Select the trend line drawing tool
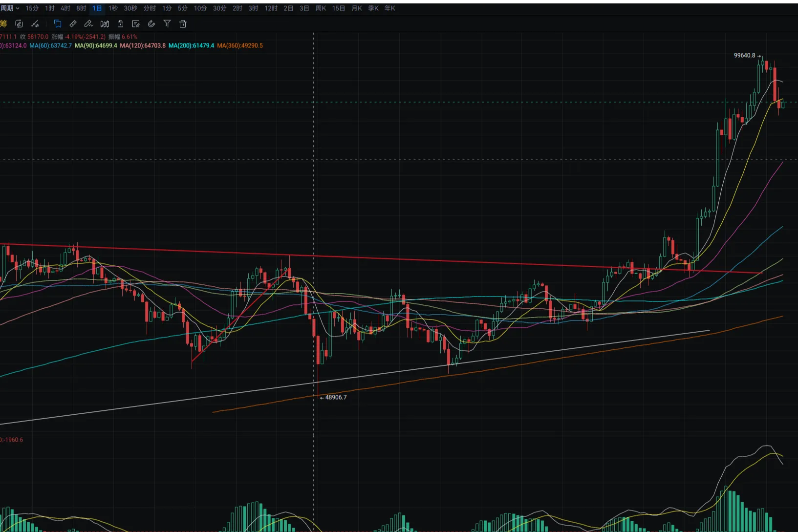The image size is (798, 532). [35, 23]
